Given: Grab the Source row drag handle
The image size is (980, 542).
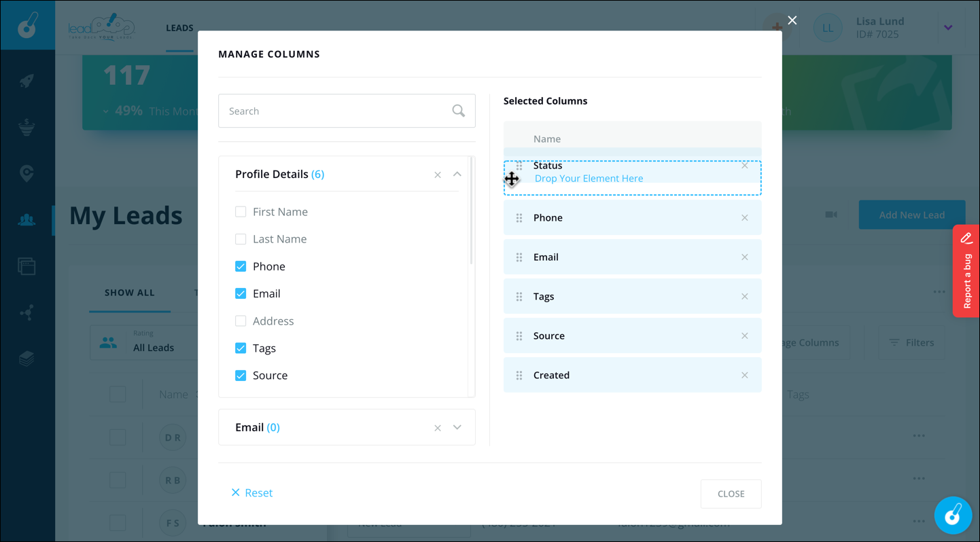Looking at the screenshot, I should coord(519,336).
